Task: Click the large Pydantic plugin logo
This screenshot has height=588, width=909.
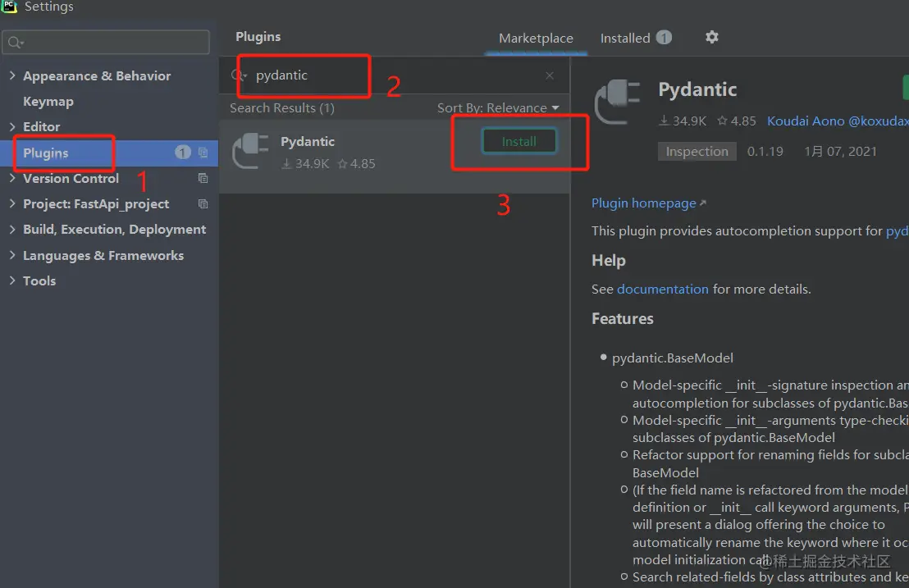Action: [617, 102]
